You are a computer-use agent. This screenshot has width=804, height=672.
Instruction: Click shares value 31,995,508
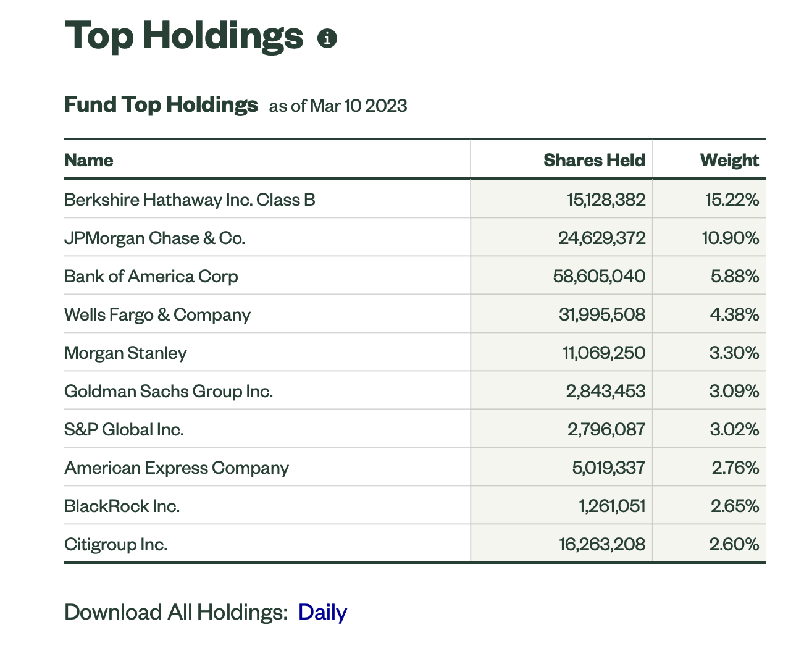click(x=602, y=314)
